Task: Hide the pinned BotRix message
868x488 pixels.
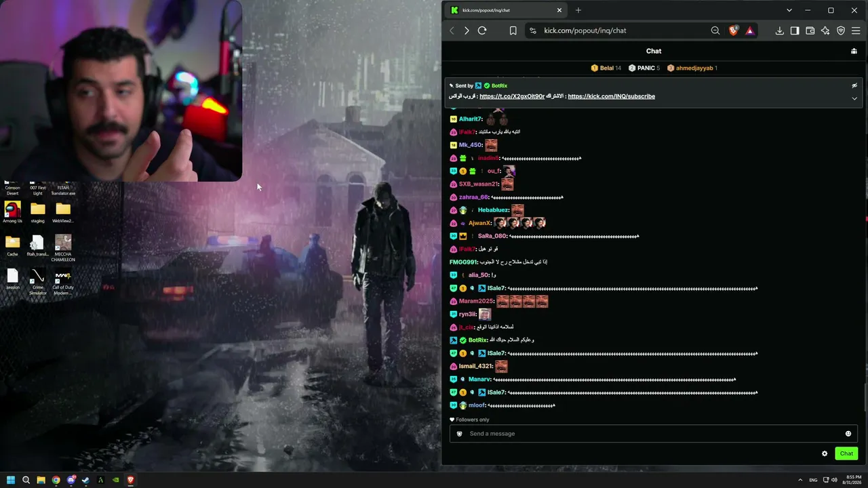Action: click(854, 85)
